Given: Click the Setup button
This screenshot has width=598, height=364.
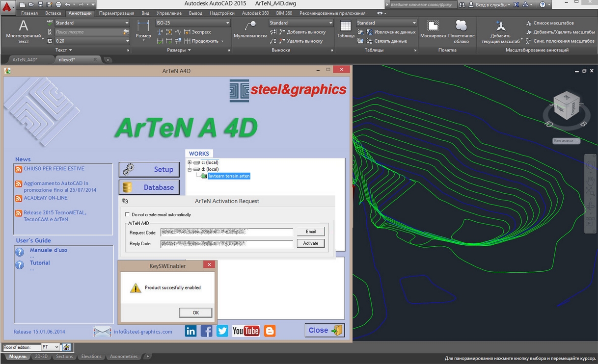Looking at the screenshot, I should click(x=149, y=169).
